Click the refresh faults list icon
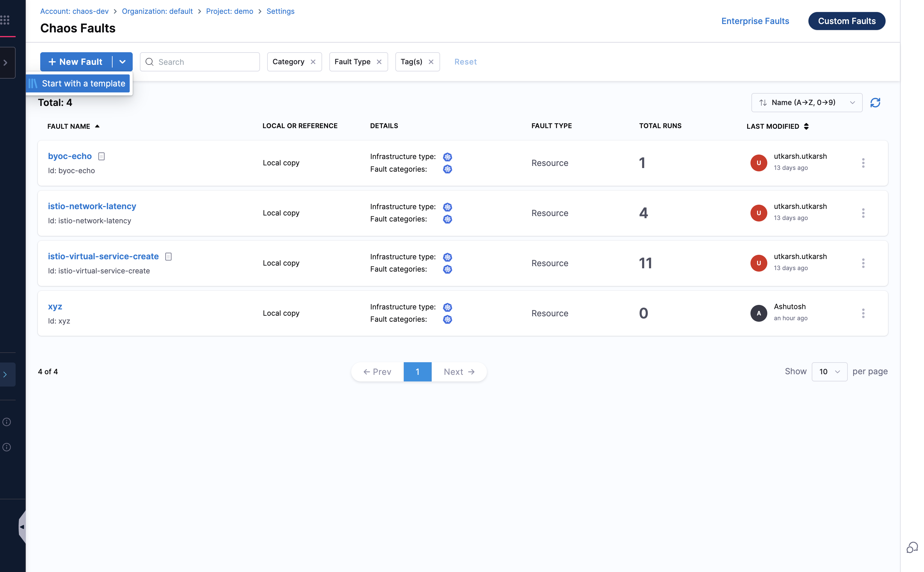Viewport: 924px width, 572px height. [875, 103]
